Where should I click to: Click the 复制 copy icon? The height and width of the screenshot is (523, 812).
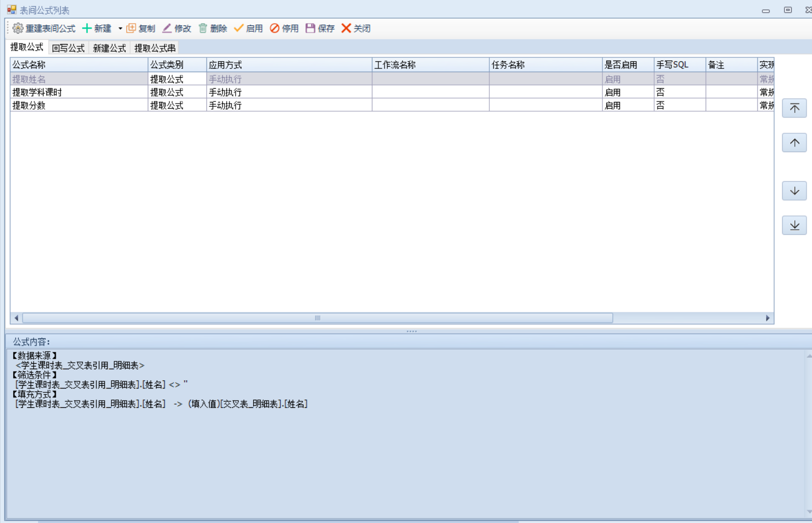[131, 28]
